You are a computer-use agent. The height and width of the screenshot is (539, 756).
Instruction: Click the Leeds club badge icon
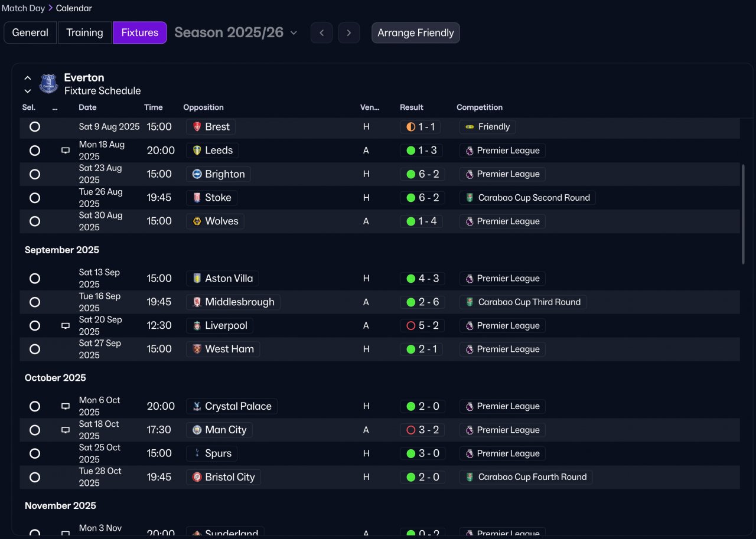coord(197,151)
